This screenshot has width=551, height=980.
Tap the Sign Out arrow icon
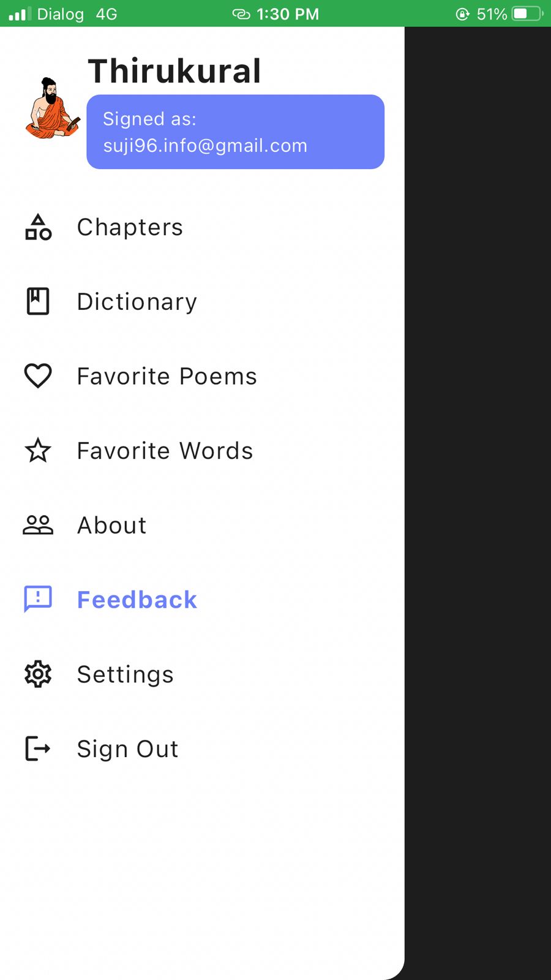tap(38, 748)
